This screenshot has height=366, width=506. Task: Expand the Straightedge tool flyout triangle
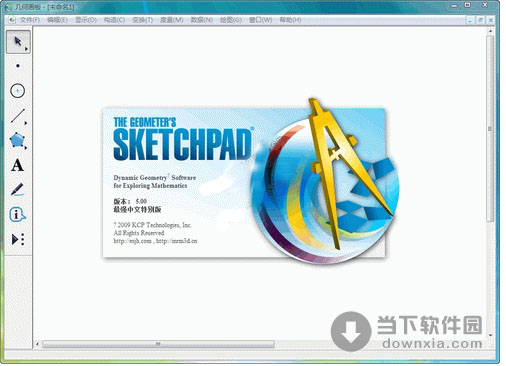(x=26, y=123)
